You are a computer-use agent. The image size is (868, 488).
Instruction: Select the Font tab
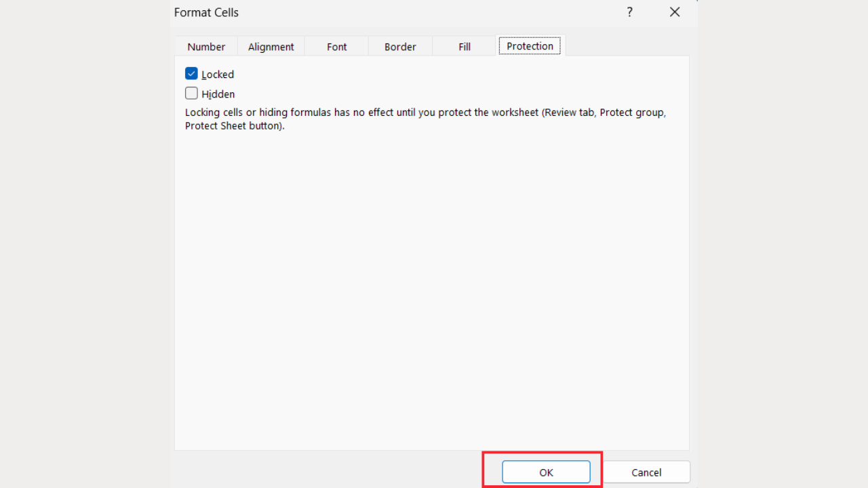tap(336, 47)
